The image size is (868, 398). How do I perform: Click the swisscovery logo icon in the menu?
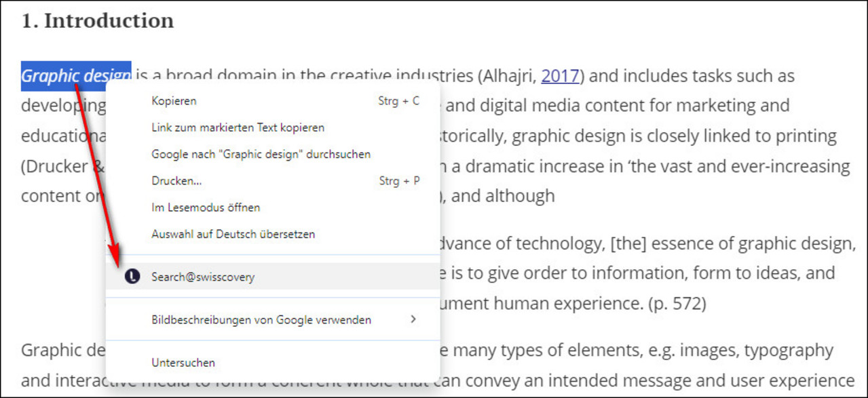click(132, 277)
